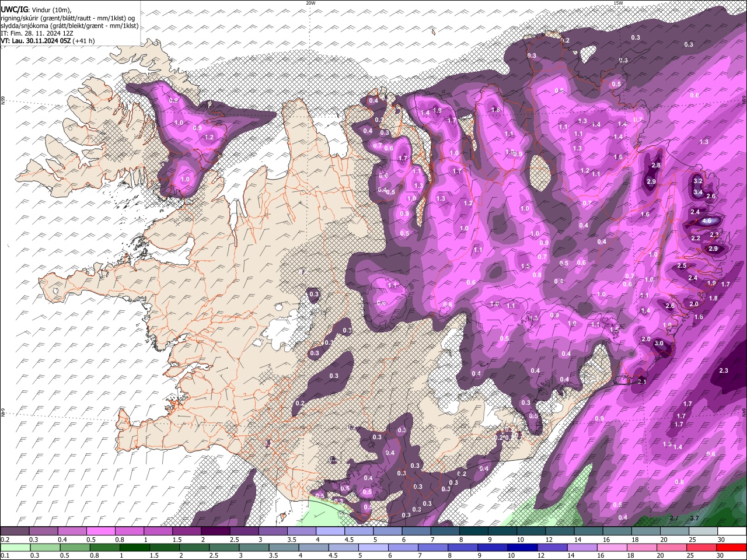Select the bright pink top-row swatch at 0.5
The width and height of the screenshot is (747, 560).
tap(100, 531)
